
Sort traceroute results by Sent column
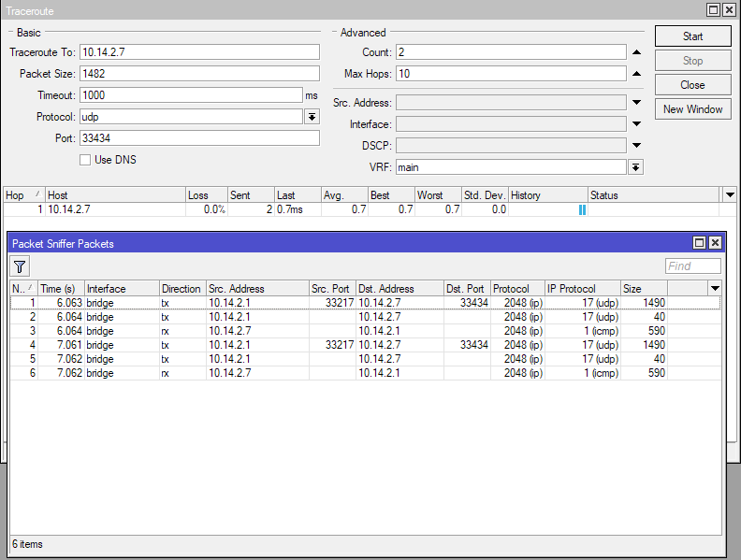click(251, 195)
